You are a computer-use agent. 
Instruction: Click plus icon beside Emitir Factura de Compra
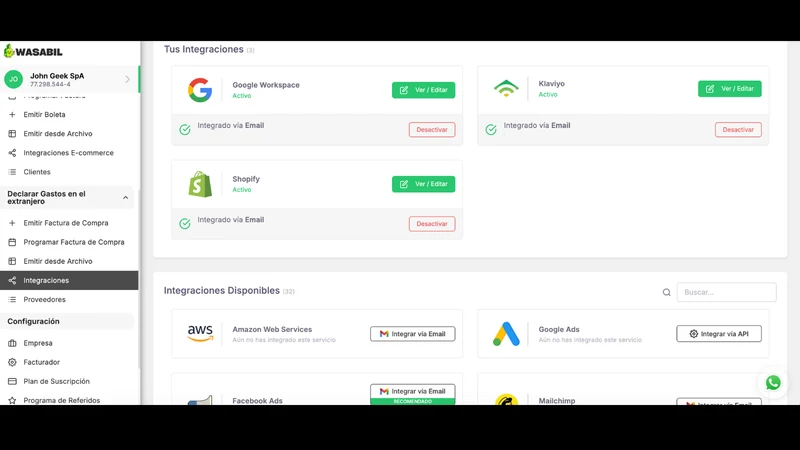[12, 223]
